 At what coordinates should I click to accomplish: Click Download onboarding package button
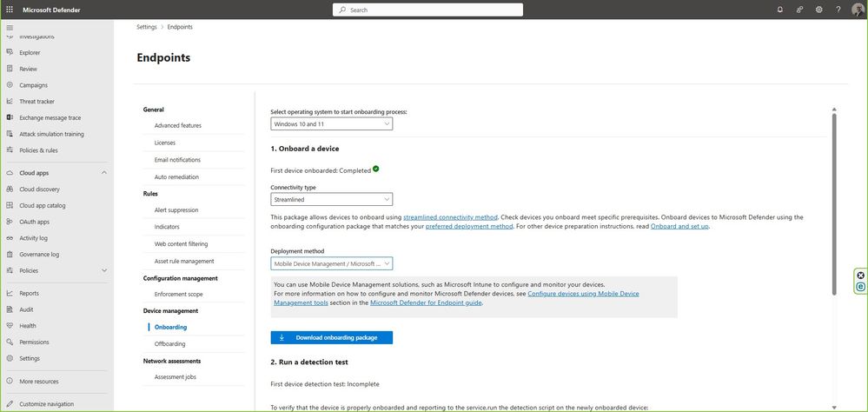(x=332, y=337)
